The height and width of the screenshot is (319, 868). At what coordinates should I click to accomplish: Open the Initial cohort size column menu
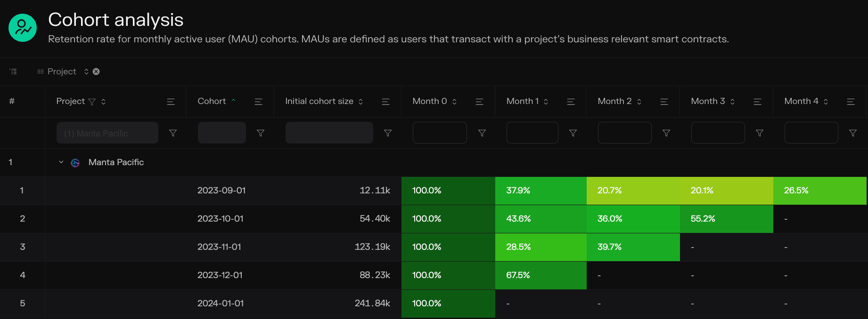click(x=385, y=102)
